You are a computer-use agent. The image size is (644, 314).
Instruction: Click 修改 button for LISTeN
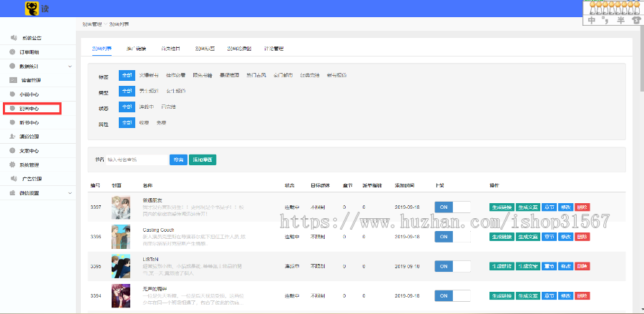(x=565, y=266)
